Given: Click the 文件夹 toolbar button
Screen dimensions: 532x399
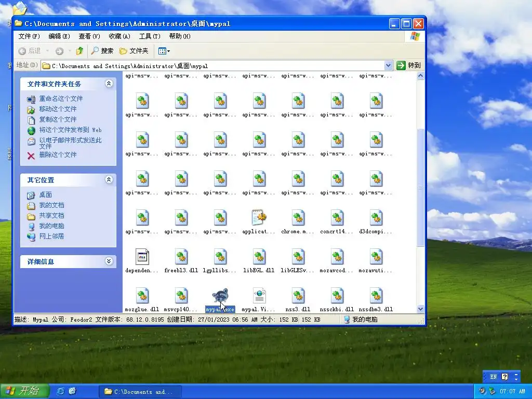Looking at the screenshot, I should (134, 51).
